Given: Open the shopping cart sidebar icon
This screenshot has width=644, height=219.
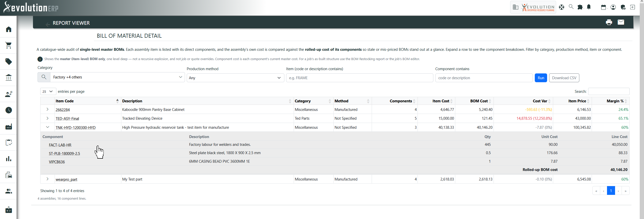Looking at the screenshot, I should (9, 45).
